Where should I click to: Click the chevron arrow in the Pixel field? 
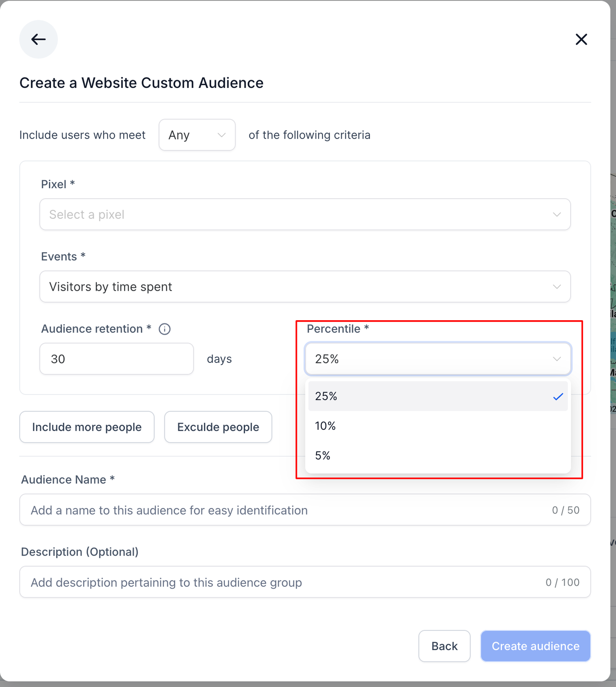[557, 215]
